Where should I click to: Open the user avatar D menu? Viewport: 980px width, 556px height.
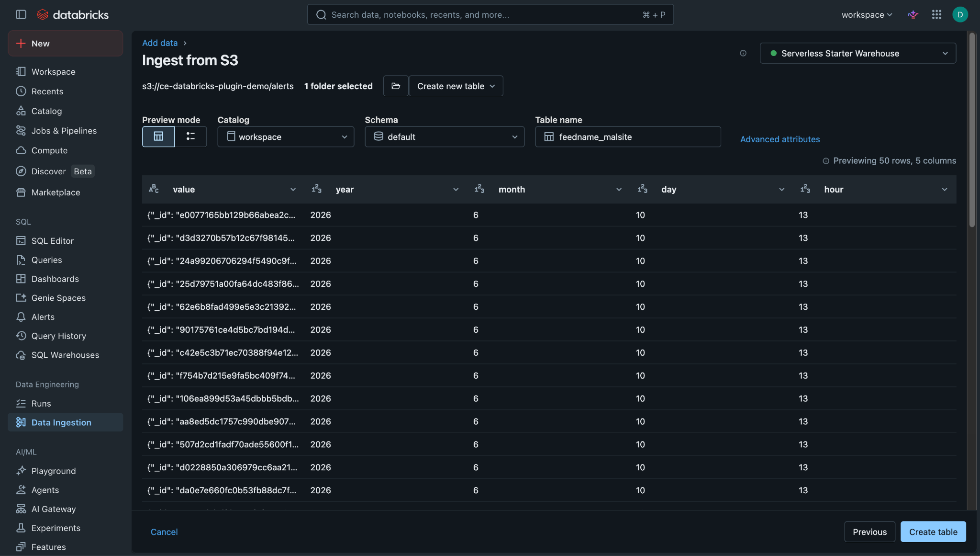(x=960, y=15)
